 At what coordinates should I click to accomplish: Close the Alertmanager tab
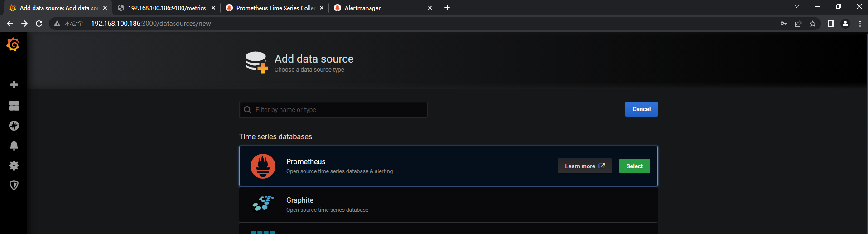(x=430, y=8)
